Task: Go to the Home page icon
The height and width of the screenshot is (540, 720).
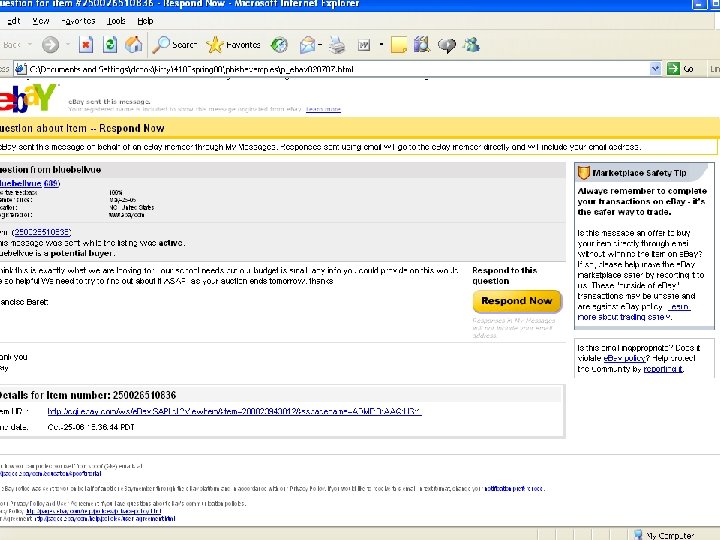Action: click(134, 45)
